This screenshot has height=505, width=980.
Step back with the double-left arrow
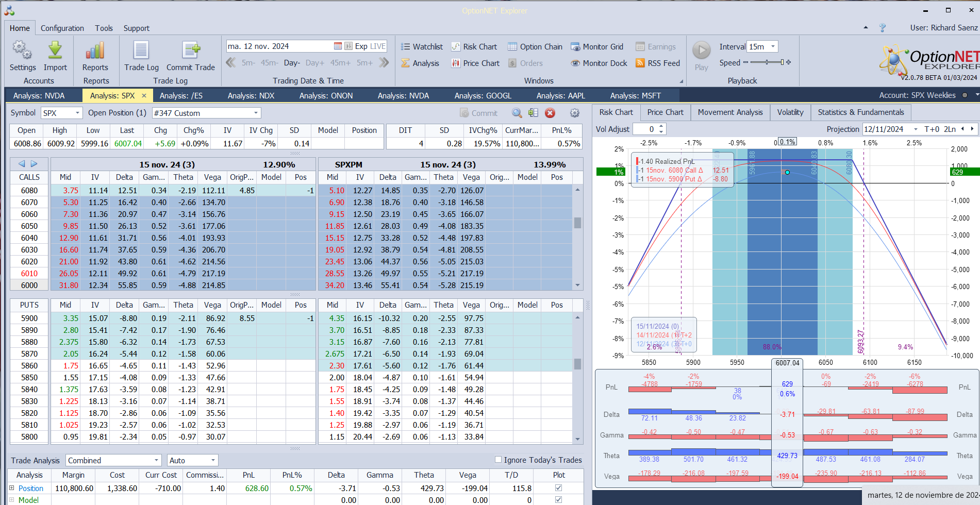tap(231, 63)
